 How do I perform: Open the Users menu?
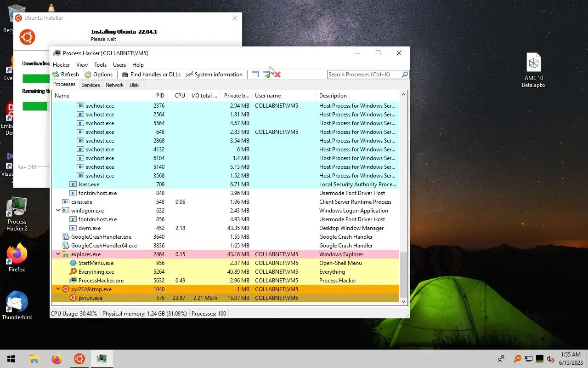[x=119, y=65]
